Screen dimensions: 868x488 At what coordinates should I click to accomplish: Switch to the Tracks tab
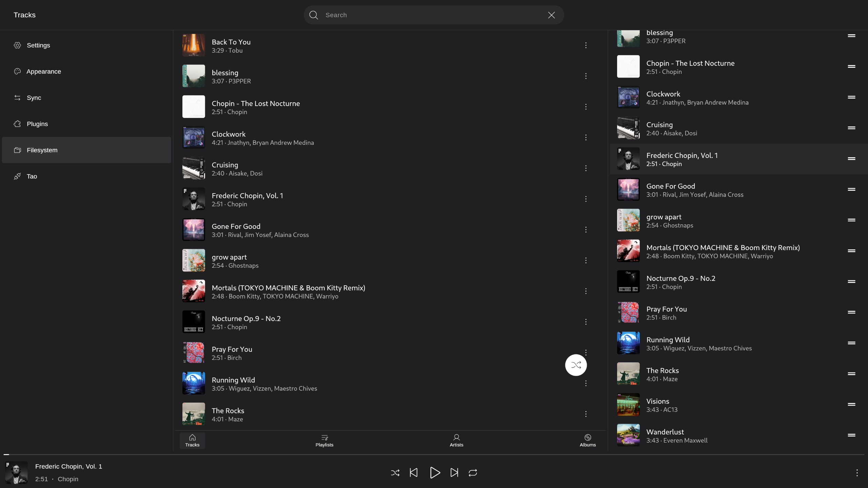192,441
